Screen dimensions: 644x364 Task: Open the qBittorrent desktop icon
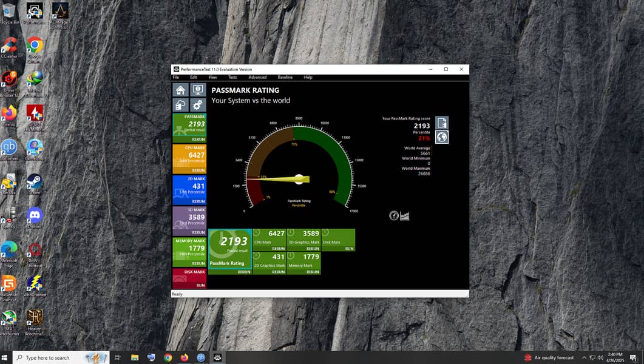[9, 150]
